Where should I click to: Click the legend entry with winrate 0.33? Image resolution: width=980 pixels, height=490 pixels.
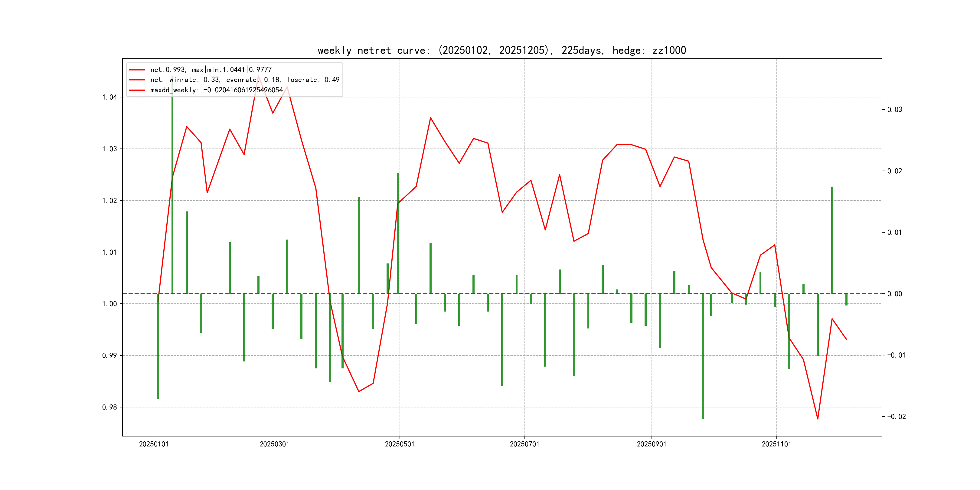pyautogui.click(x=245, y=80)
